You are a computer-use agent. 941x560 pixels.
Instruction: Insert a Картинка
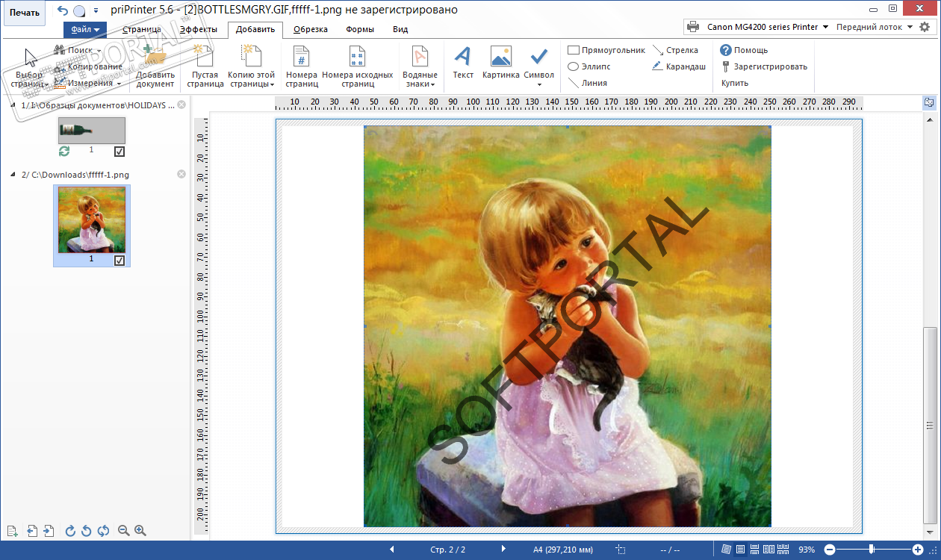[x=501, y=63]
